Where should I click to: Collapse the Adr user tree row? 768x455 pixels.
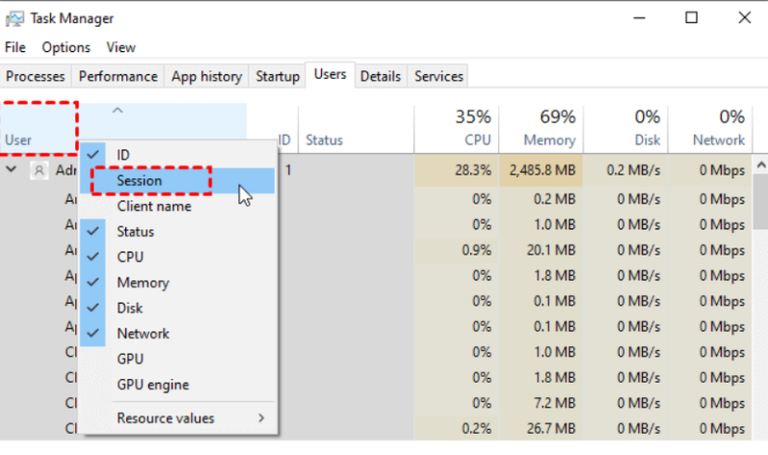(x=12, y=171)
